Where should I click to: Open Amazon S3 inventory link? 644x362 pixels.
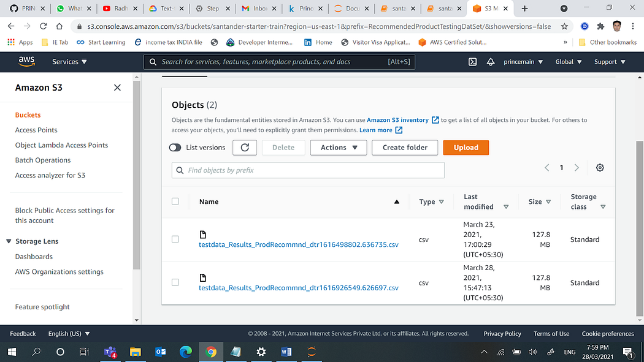397,120
